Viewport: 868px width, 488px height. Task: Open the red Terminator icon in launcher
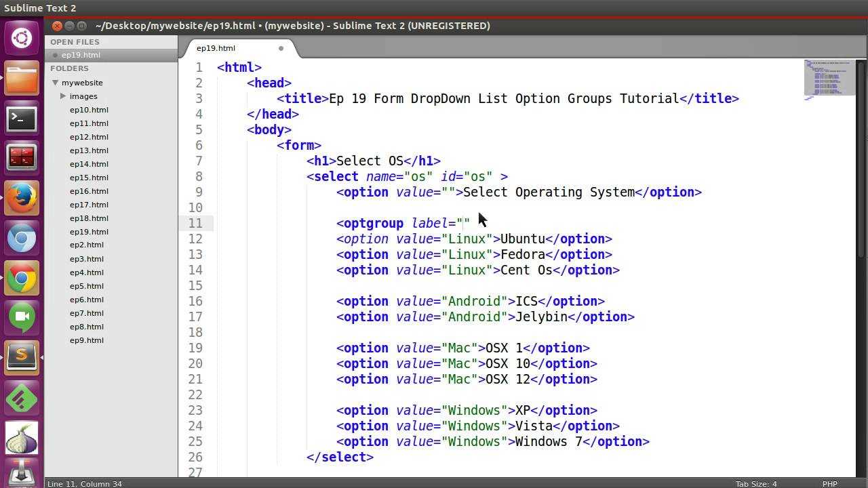pyautogui.click(x=22, y=158)
